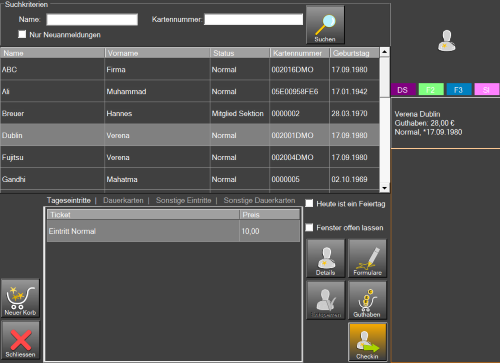This screenshot has width=500, height=363.
Task: Click price 10,00 cell
Action: click(x=269, y=231)
